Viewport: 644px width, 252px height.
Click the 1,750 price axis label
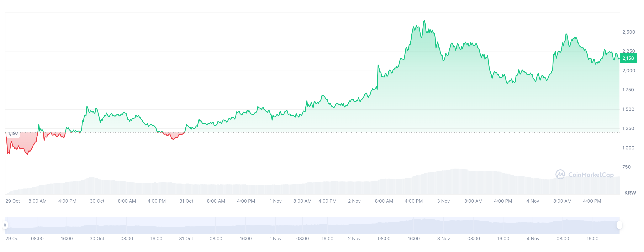click(628, 90)
